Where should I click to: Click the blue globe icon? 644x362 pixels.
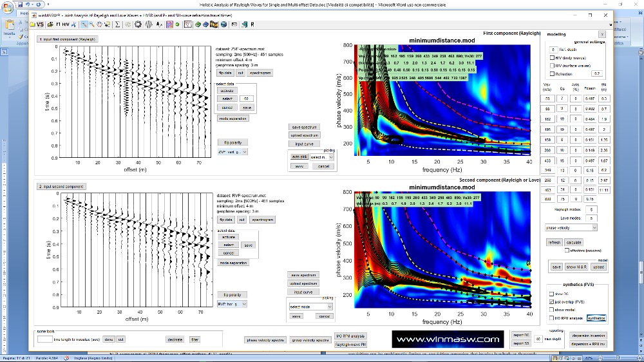click(x=224, y=24)
